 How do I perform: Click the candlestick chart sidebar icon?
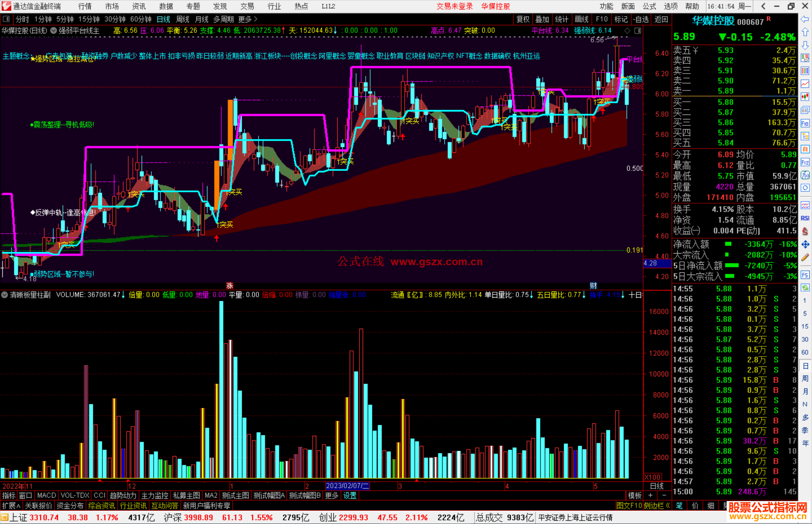(x=805, y=97)
